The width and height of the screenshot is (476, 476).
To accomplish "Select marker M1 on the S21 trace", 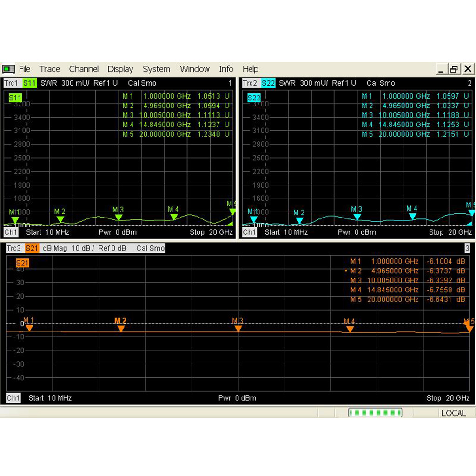I will 29,328.
